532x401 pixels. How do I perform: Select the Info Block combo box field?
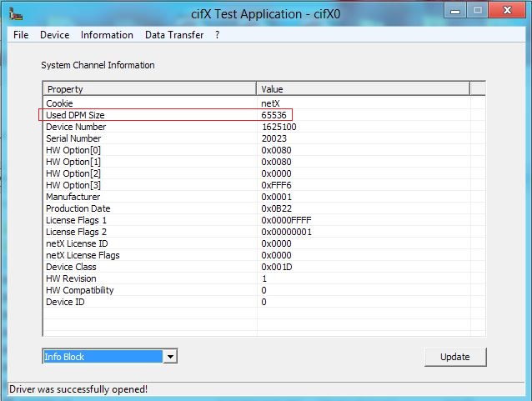click(102, 357)
